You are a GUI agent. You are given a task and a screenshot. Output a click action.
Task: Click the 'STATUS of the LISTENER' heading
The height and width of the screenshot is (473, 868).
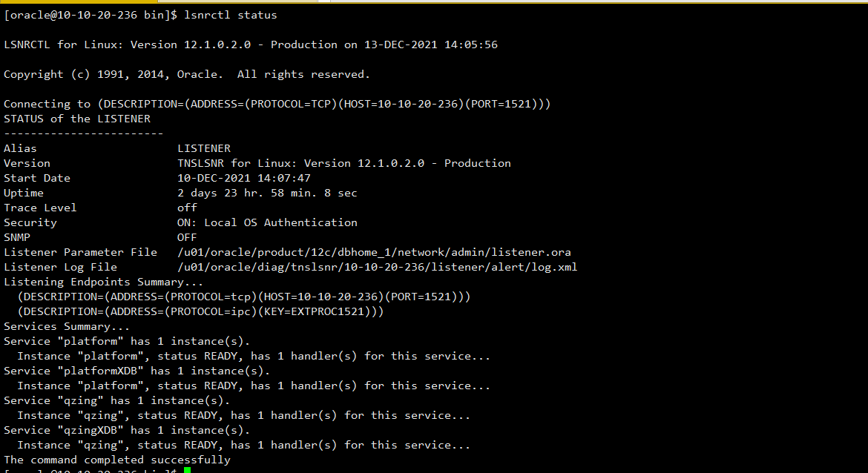tap(77, 119)
